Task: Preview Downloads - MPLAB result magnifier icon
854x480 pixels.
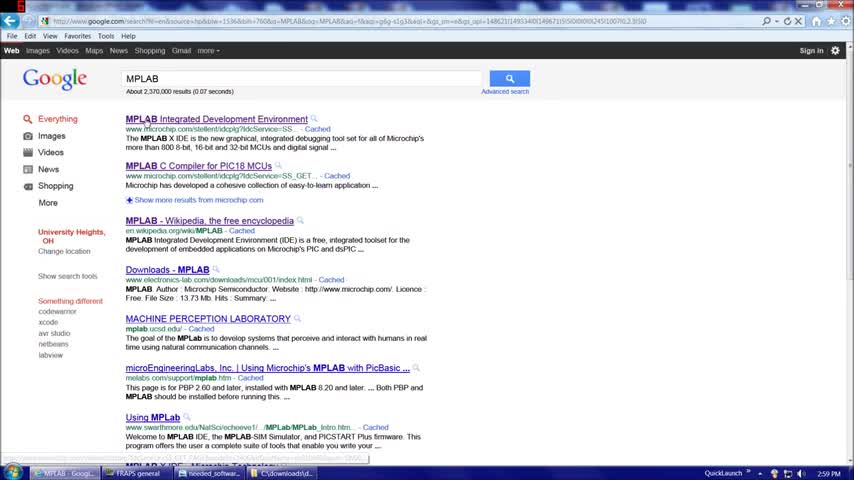Action: [x=216, y=269]
